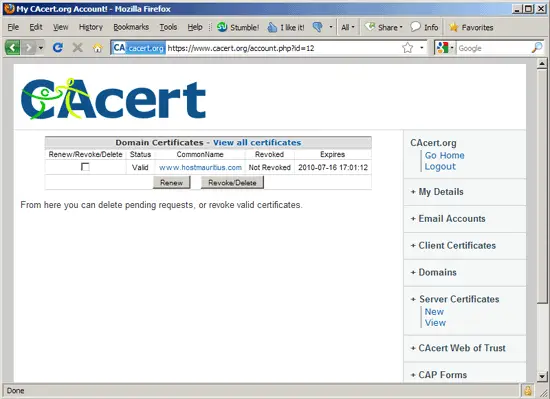Click the Firefox icon in the title bar
This screenshot has width=550, height=399.
[9, 8]
